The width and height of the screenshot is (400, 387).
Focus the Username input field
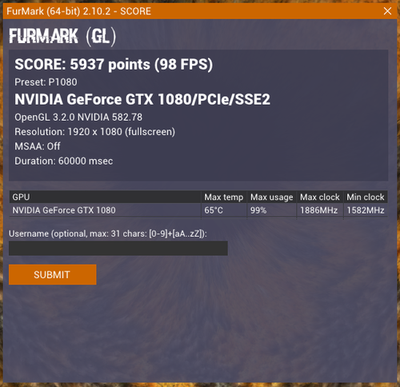pos(118,248)
